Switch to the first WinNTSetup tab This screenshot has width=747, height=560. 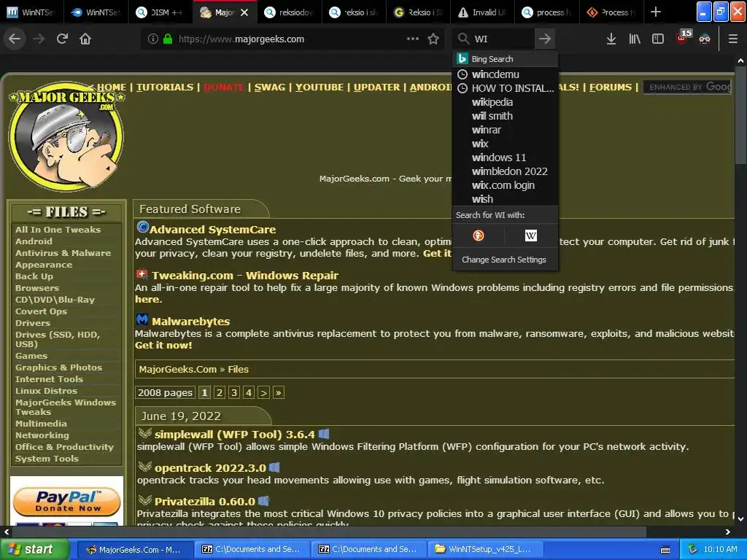coord(32,12)
